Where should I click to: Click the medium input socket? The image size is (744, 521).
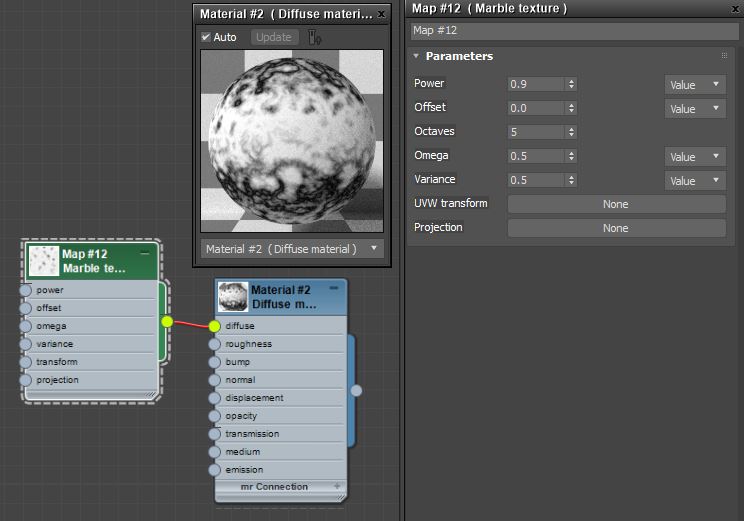[x=214, y=452]
